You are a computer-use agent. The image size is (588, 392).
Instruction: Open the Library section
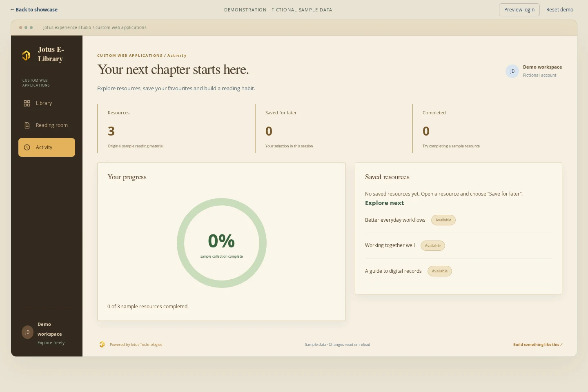coord(47,103)
